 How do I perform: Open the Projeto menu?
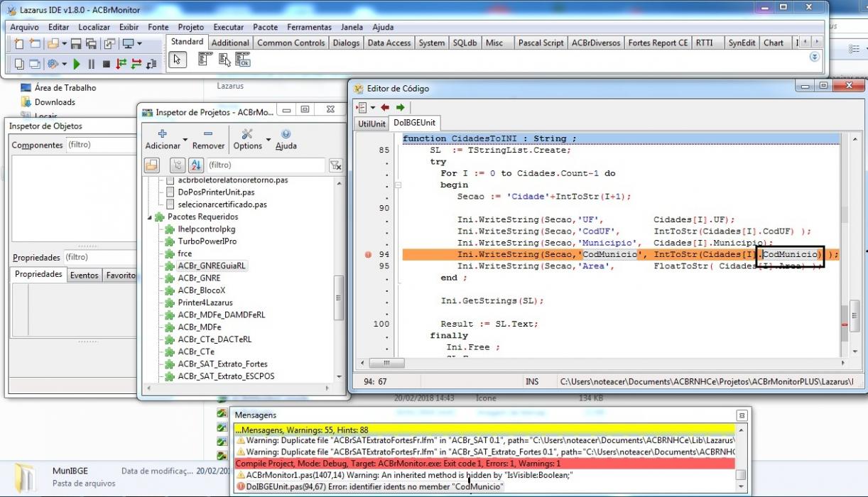pyautogui.click(x=191, y=27)
